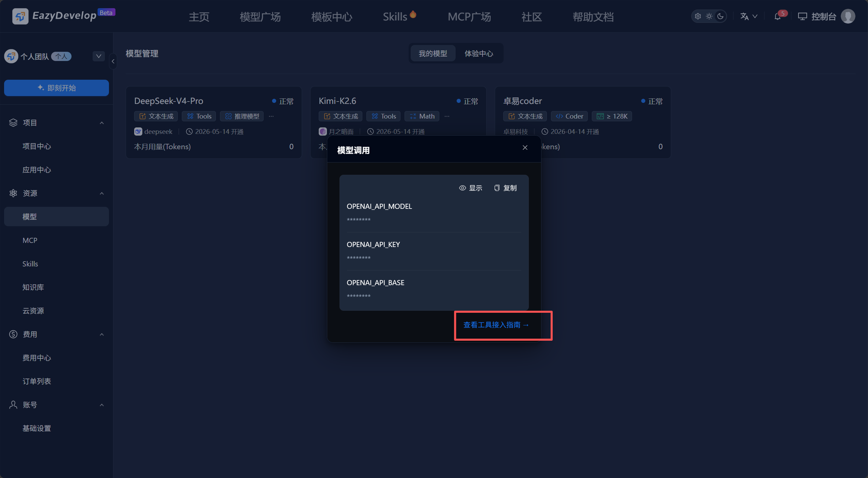Collapse the 项目 sidebar section

coord(102,123)
